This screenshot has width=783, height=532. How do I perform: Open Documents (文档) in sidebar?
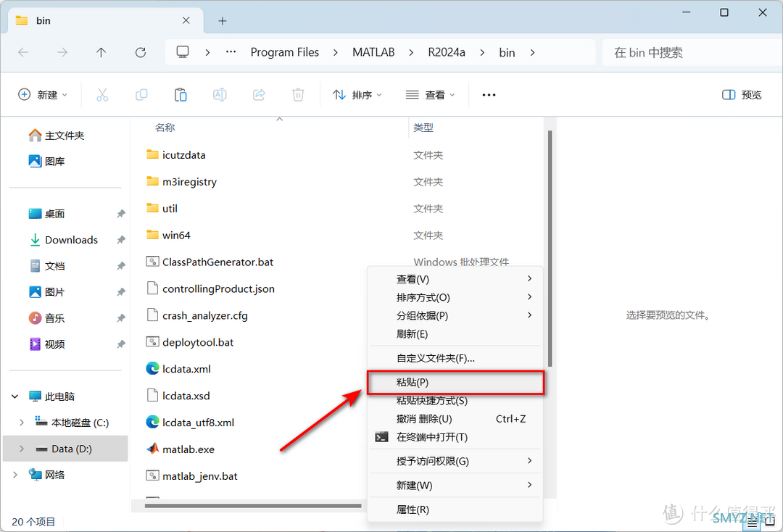point(47,266)
